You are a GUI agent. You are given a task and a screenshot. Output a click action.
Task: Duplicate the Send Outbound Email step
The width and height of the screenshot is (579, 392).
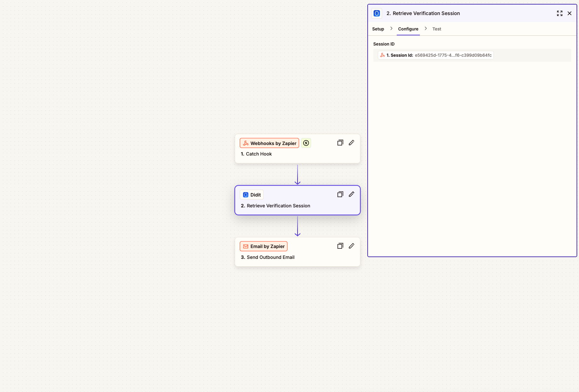(340, 246)
